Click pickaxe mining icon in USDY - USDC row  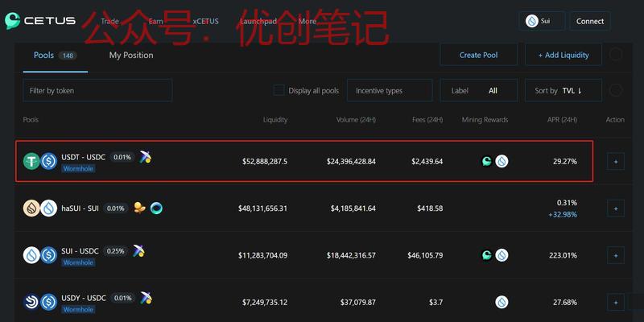point(146,298)
